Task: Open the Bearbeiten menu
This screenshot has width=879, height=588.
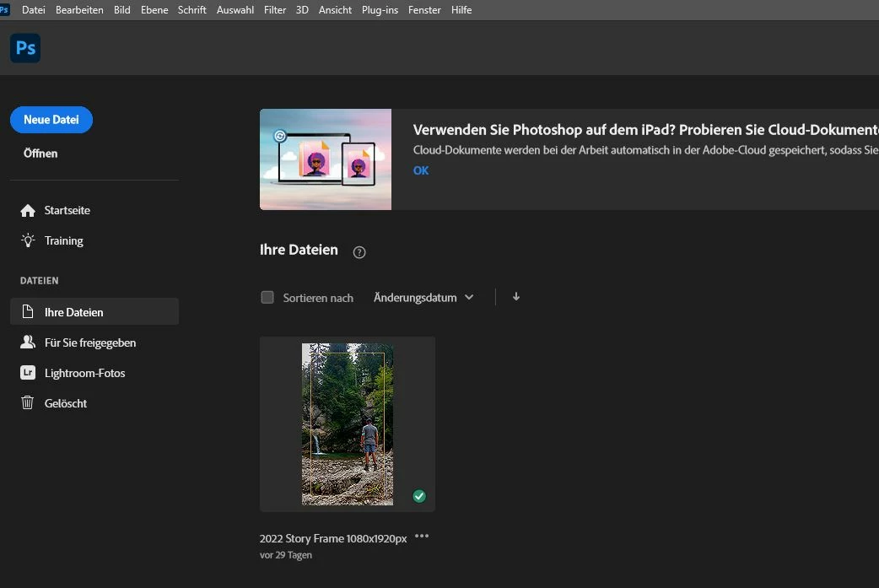Action: [79, 10]
